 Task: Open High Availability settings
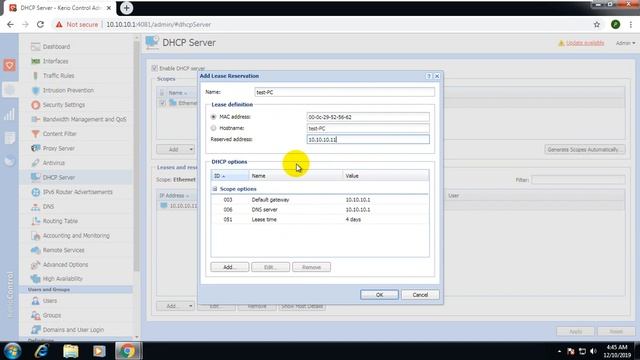pyautogui.click(x=62, y=279)
